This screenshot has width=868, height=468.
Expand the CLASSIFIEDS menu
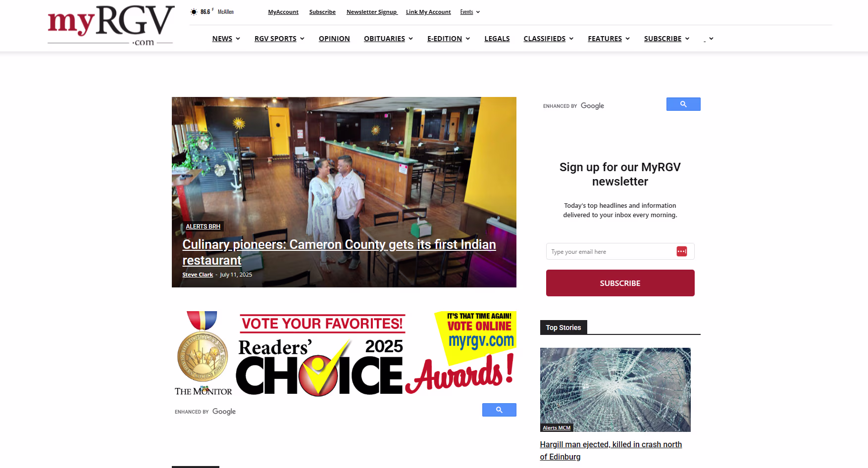coord(548,39)
